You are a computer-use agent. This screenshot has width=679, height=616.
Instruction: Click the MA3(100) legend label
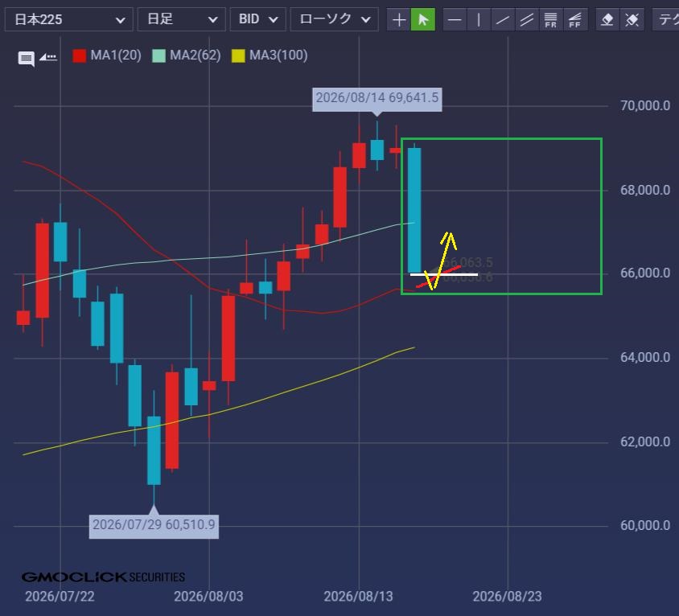tap(278, 55)
